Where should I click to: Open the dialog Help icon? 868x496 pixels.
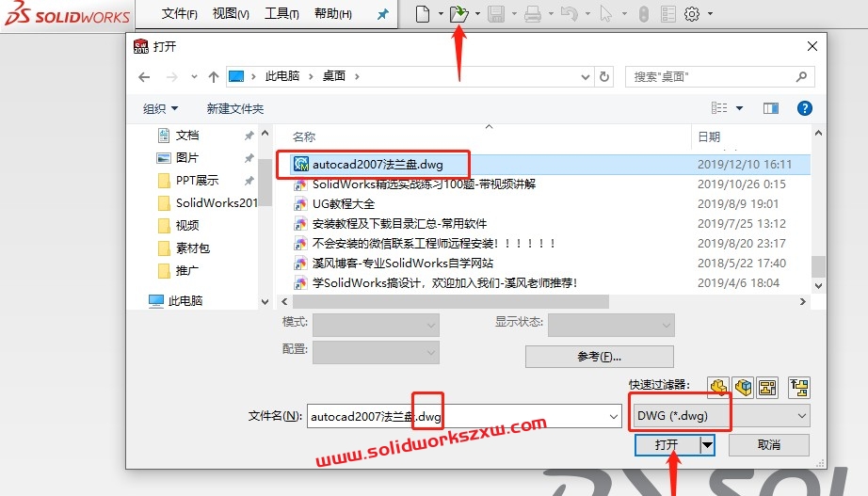point(804,108)
